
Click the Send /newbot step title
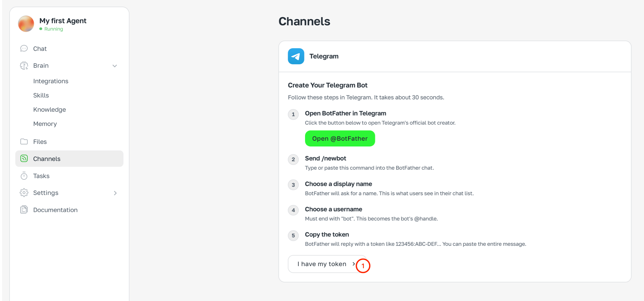[x=325, y=158]
